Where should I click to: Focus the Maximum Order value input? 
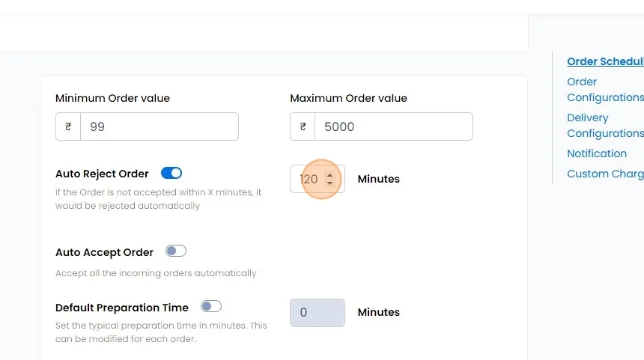[393, 126]
